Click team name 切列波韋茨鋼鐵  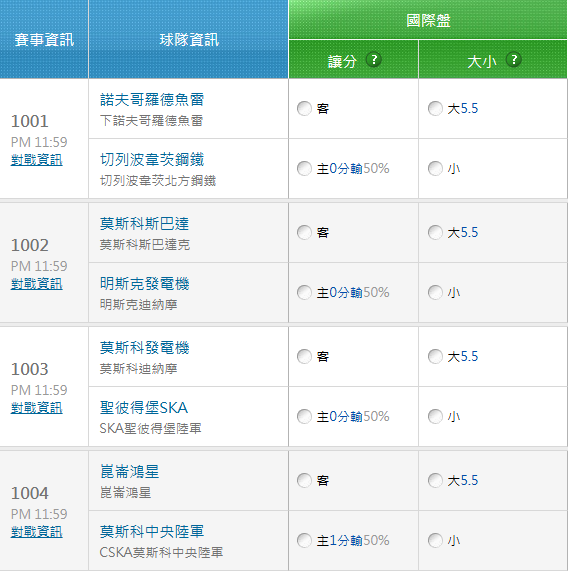tap(152, 160)
